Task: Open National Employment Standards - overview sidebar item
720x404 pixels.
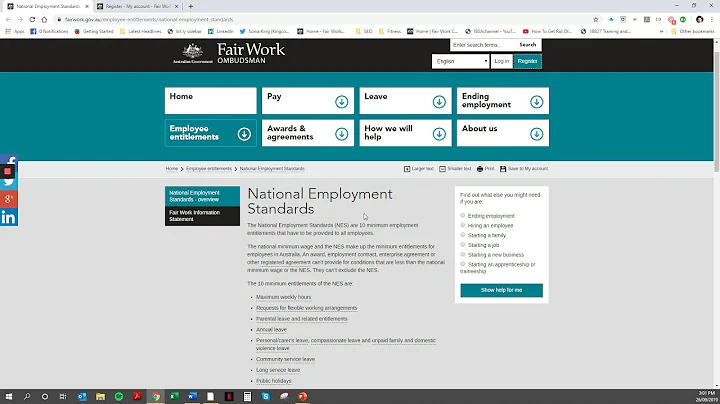Action: click(x=202, y=196)
